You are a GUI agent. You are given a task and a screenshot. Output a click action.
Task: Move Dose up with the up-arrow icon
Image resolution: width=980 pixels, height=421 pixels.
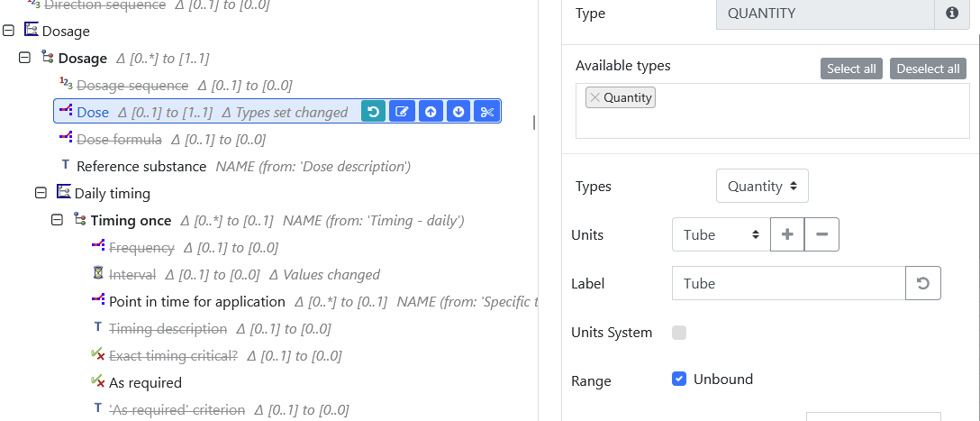(431, 112)
